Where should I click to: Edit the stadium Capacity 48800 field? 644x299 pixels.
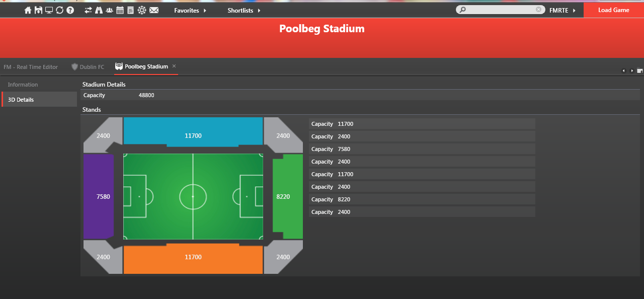coord(146,95)
